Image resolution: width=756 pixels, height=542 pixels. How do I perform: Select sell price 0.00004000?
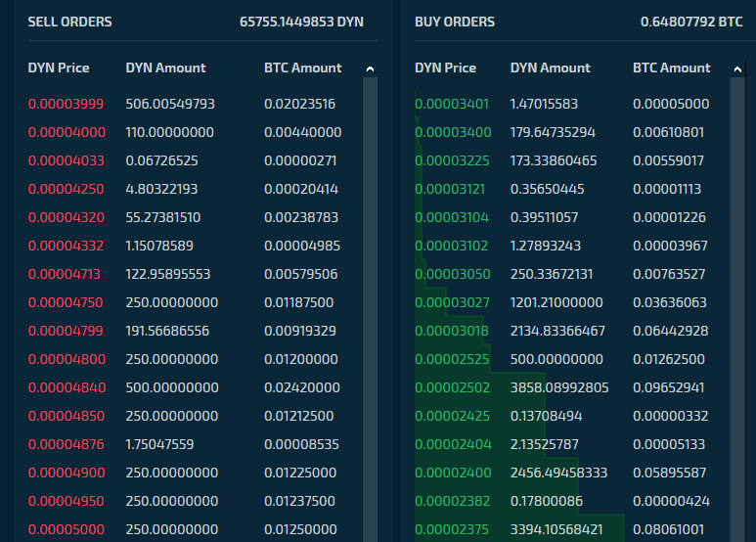[67, 132]
